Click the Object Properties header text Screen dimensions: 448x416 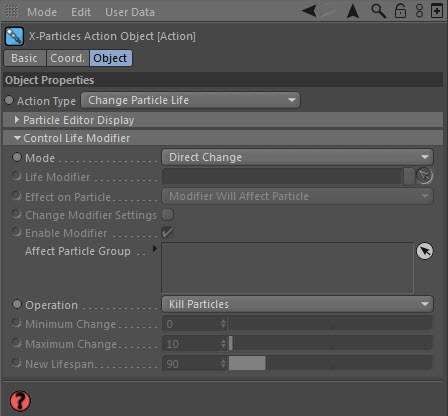click(49, 80)
